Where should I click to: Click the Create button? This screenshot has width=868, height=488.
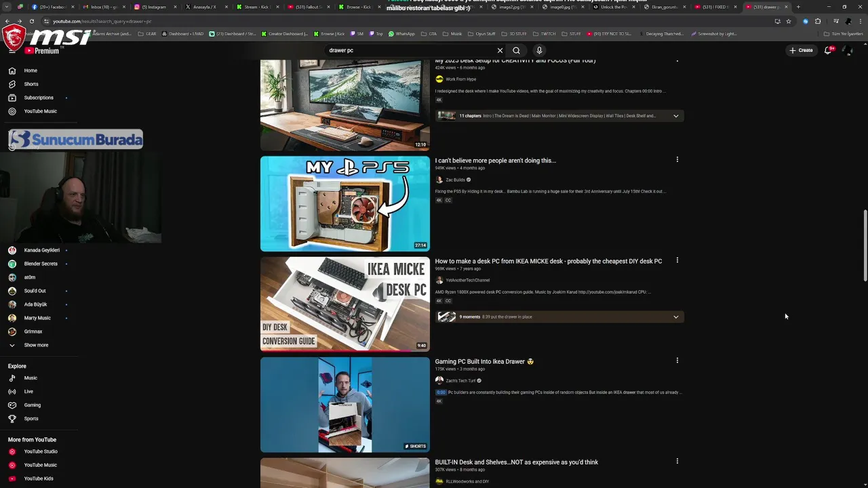[801, 50]
